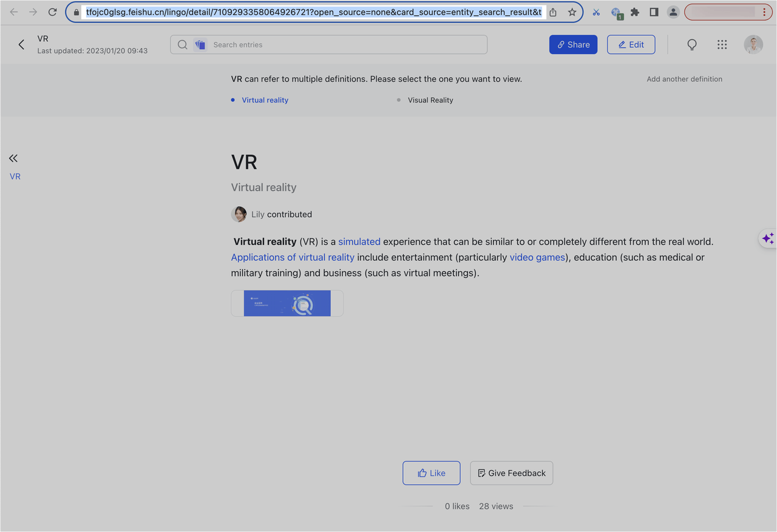Click the user avatar in header
The image size is (777, 532).
pos(753,44)
